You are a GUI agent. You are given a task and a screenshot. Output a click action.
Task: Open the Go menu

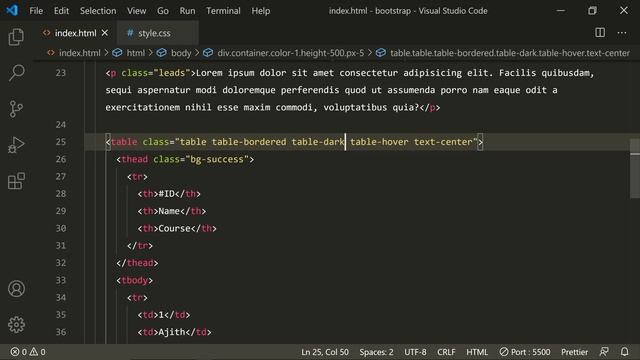[x=162, y=11]
